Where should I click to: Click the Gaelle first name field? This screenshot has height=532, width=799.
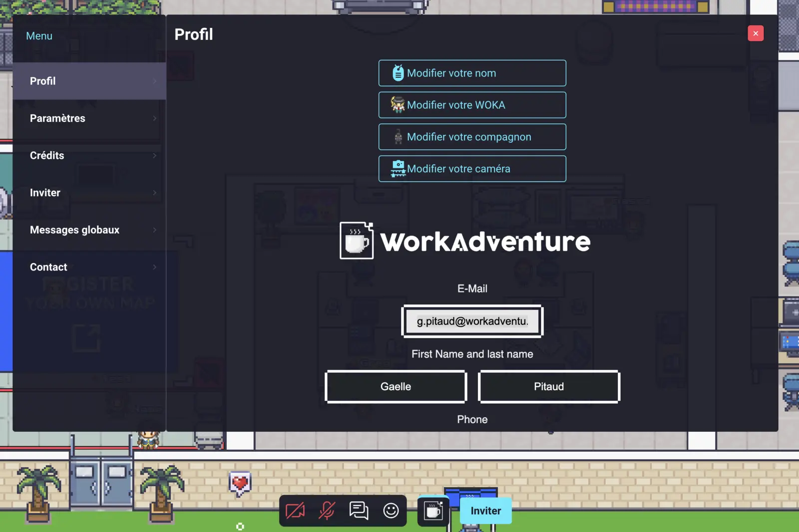pyautogui.click(x=396, y=387)
